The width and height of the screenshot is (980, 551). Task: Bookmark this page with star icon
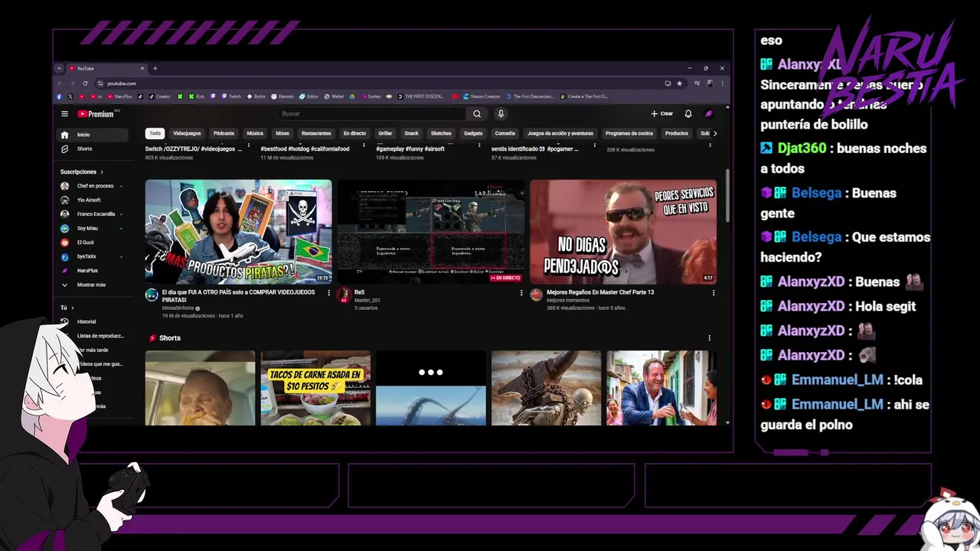[679, 83]
